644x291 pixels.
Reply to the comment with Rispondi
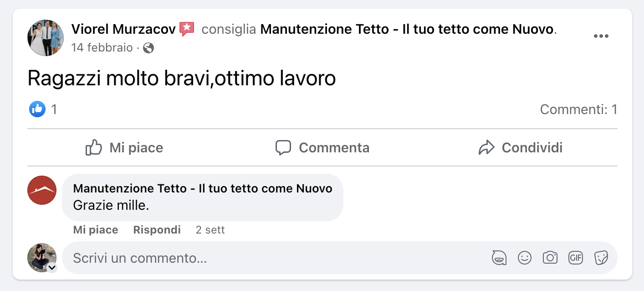pyautogui.click(x=157, y=230)
